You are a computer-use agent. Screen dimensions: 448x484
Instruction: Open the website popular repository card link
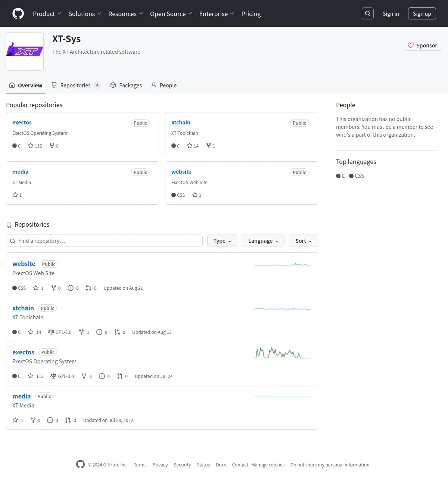[181, 172]
